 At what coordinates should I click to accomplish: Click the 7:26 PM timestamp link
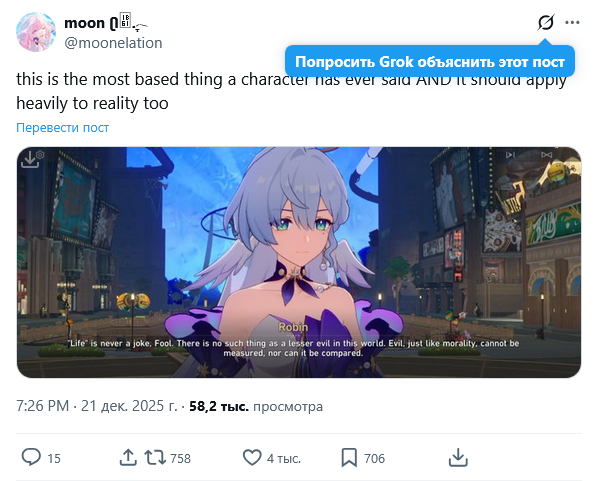pos(42,406)
